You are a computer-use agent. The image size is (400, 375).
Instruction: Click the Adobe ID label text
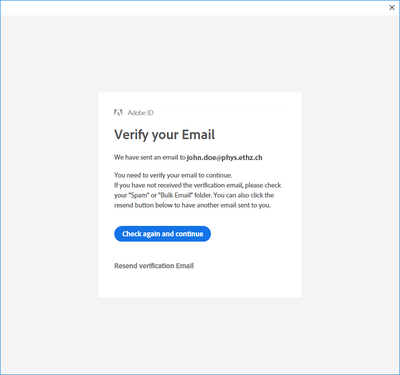coord(141,113)
